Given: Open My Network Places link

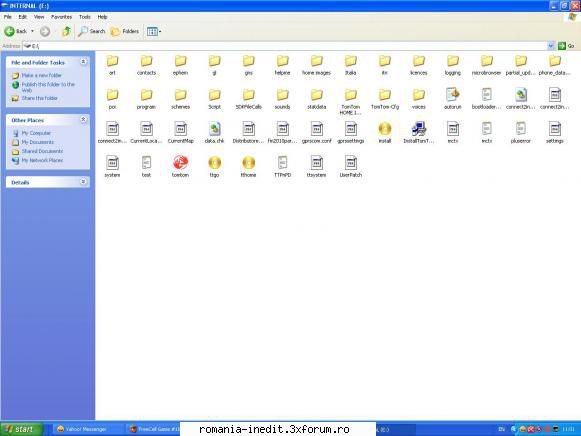Looking at the screenshot, I should point(42,160).
